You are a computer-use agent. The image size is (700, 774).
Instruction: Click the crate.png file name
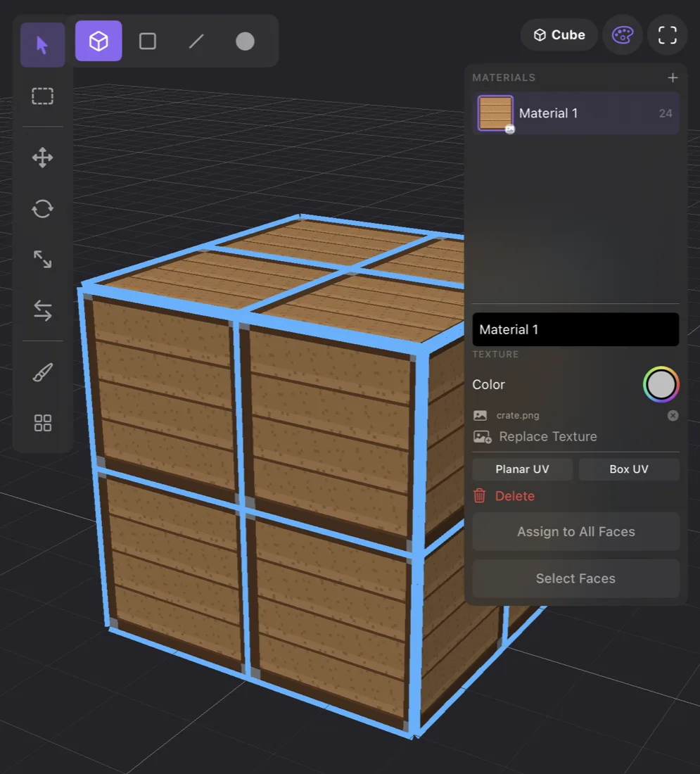pyautogui.click(x=518, y=416)
